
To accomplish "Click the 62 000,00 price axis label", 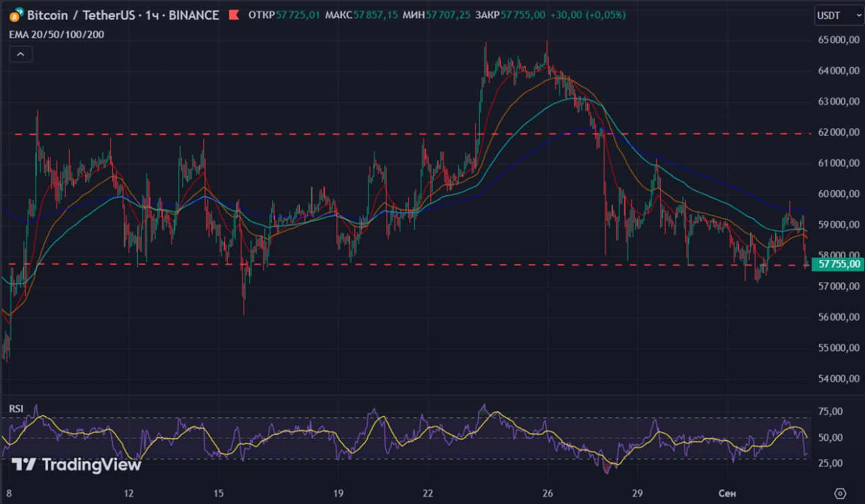I will (x=839, y=132).
